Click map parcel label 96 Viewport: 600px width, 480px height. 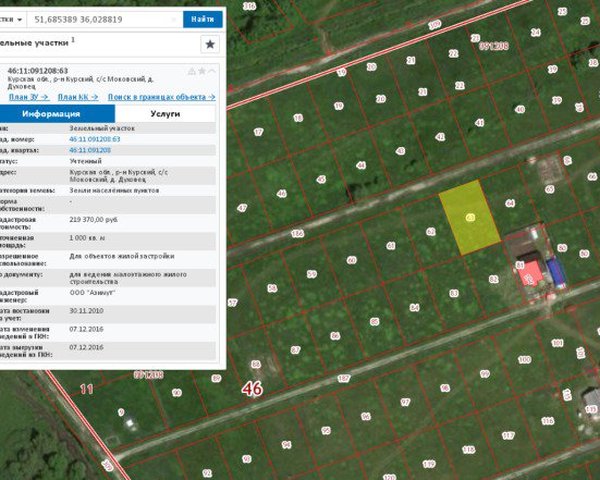coord(366,416)
